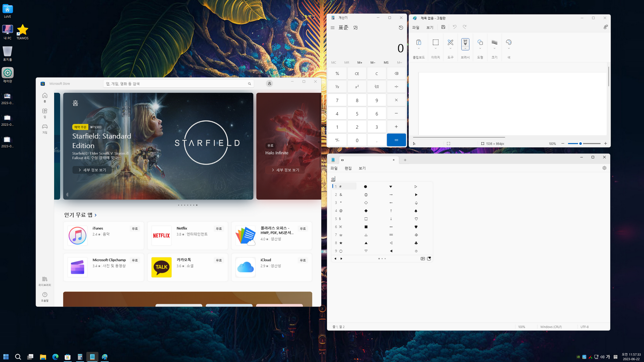The height and width of the screenshot is (362, 644).
Task: Open Calculator memory list M dropdown
Action: (399, 62)
